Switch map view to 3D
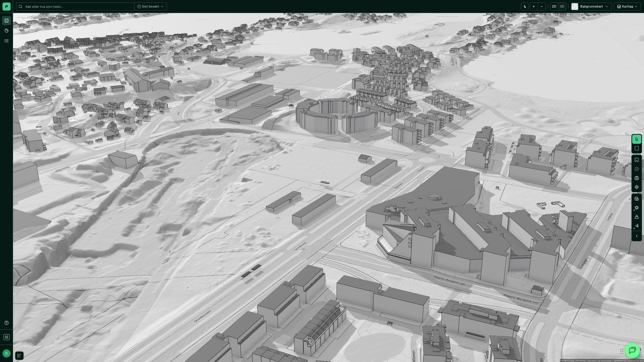 [562, 7]
